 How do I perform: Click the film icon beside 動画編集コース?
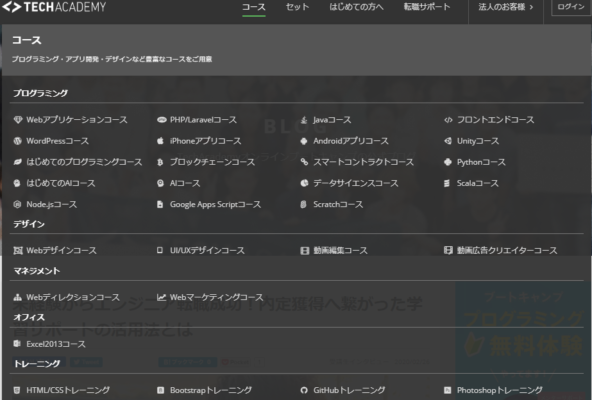click(305, 251)
